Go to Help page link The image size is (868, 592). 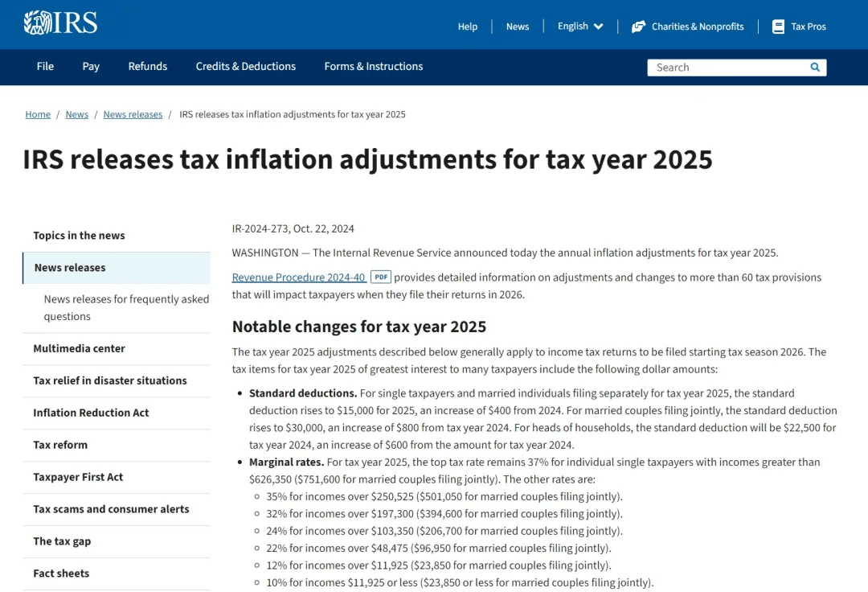(468, 27)
